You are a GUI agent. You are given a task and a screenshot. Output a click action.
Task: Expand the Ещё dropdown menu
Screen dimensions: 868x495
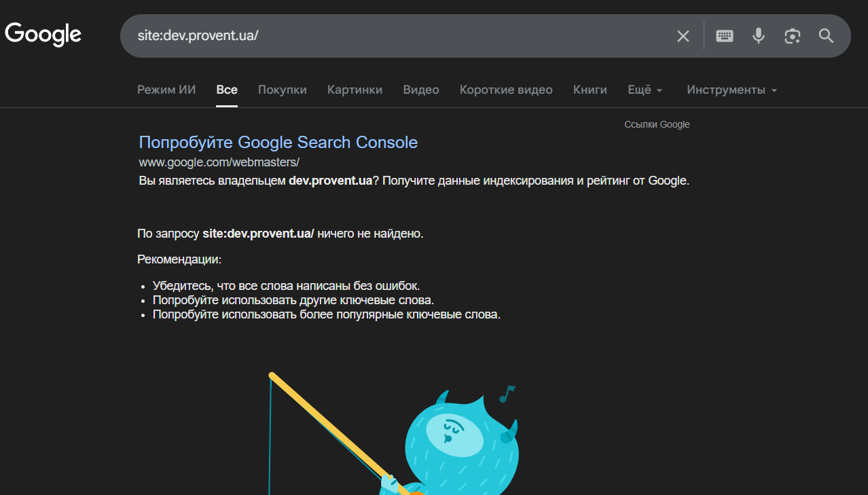click(645, 90)
